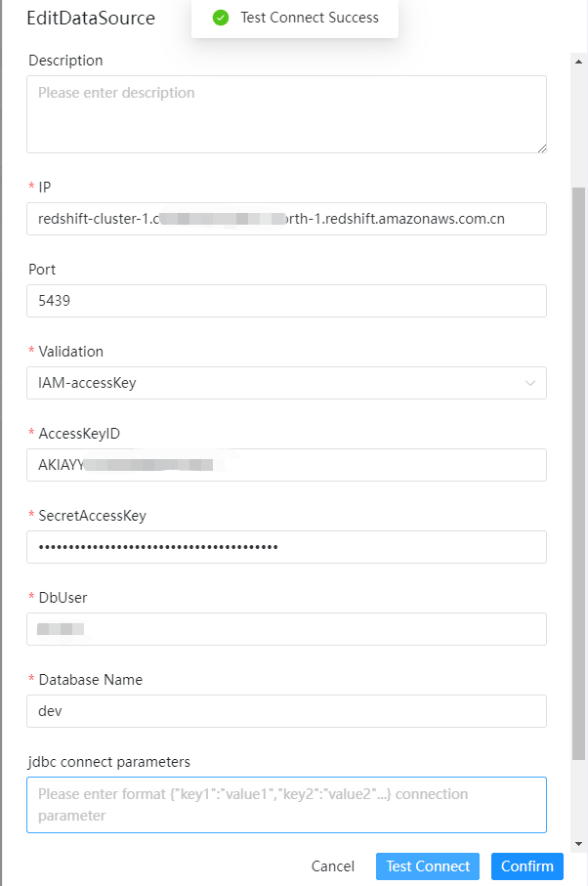
Task: Click into the AccessKeyID field
Action: (x=286, y=465)
